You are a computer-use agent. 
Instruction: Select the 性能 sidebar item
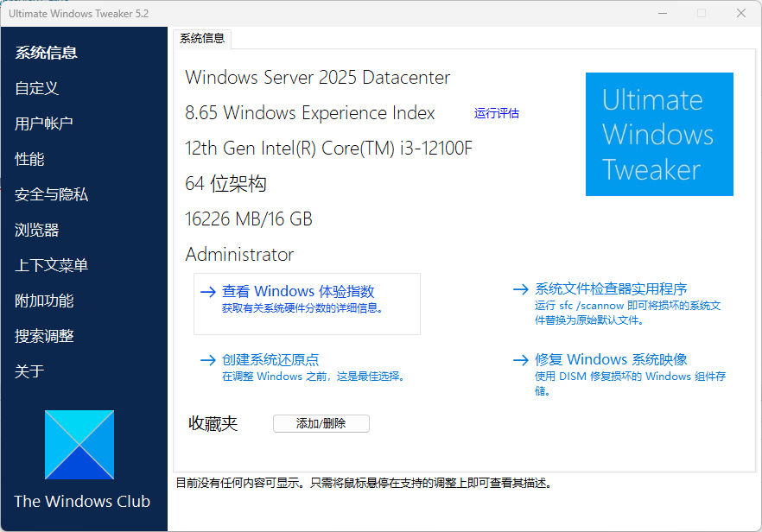tap(29, 159)
